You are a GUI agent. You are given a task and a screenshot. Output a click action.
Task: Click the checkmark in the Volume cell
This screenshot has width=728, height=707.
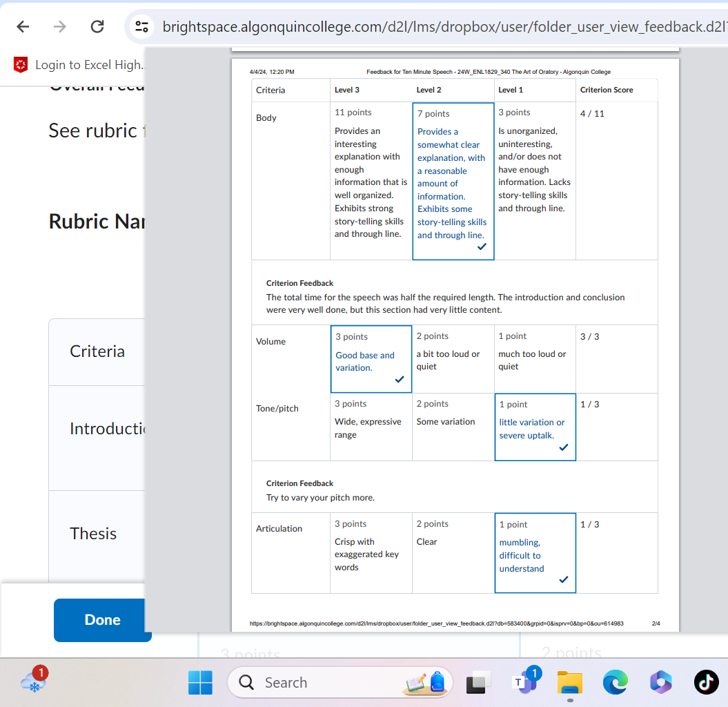click(x=400, y=380)
